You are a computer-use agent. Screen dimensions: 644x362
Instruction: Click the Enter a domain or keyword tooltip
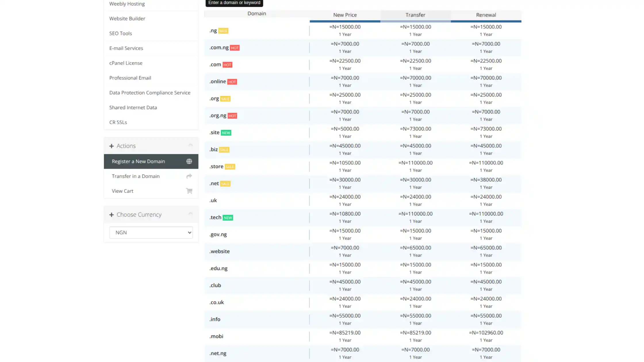234,3
